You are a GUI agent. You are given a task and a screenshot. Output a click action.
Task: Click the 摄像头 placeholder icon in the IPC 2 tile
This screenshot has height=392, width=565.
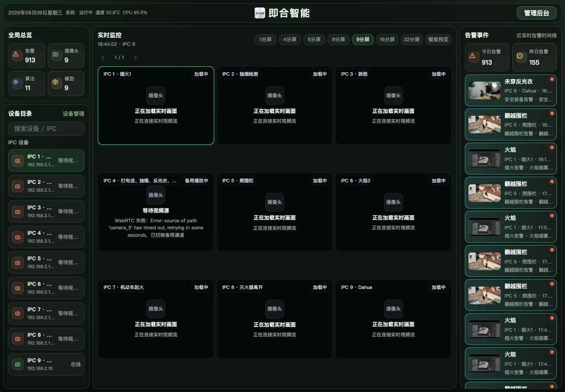tap(275, 96)
